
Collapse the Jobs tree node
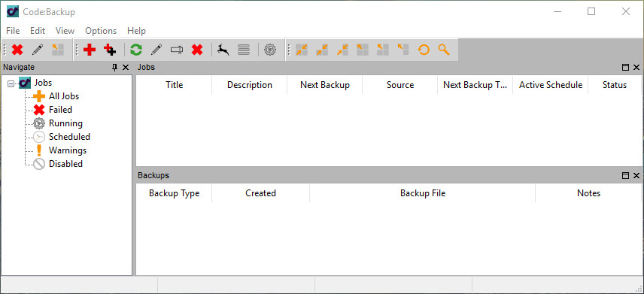pyautogui.click(x=11, y=83)
